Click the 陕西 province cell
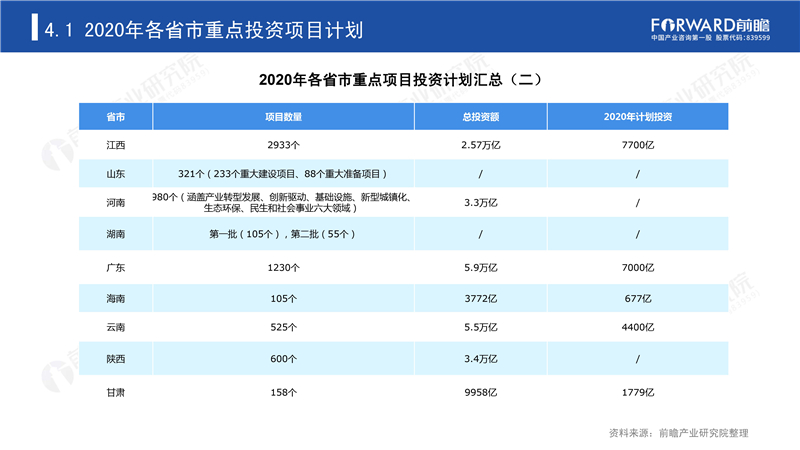This screenshot has height=450, width=800. tap(115, 359)
